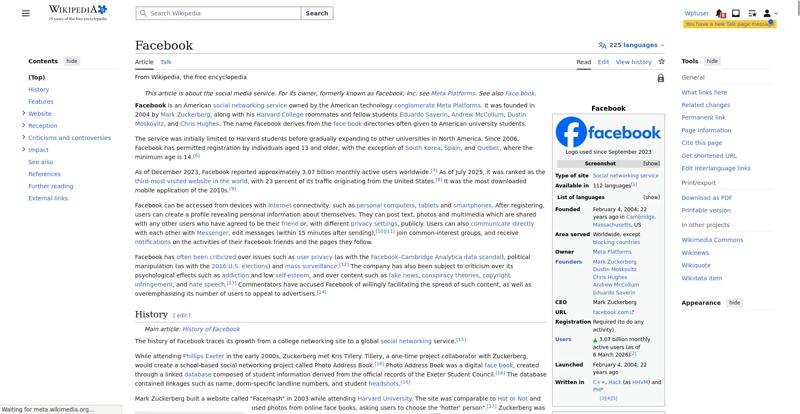Click the Search Wikipedia input field
Screen dimensions: 800x414
222,13
